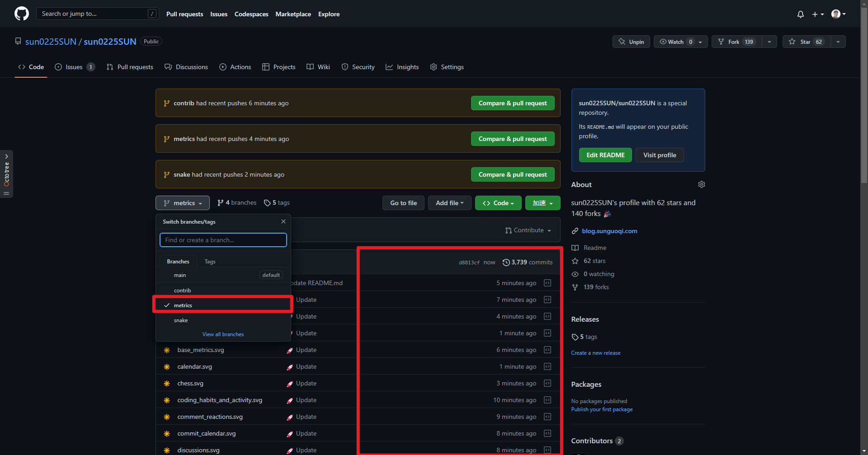This screenshot has height=455, width=868.
Task: Open GitHub home via Octocat logo
Action: click(x=21, y=14)
